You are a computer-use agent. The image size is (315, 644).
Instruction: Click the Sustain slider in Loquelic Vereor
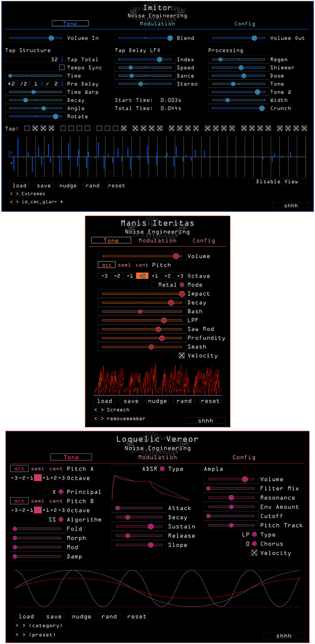point(138,527)
